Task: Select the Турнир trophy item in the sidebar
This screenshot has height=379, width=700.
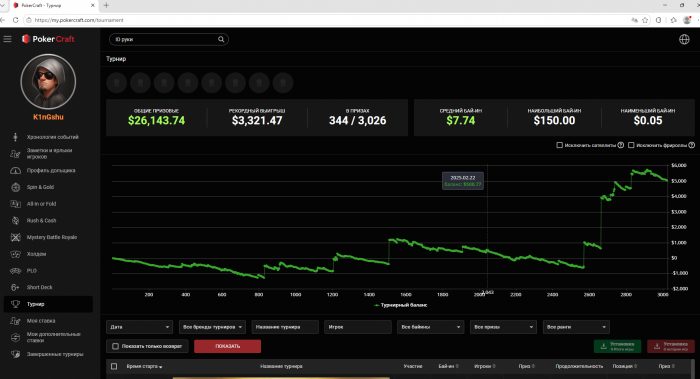Action: click(48, 304)
